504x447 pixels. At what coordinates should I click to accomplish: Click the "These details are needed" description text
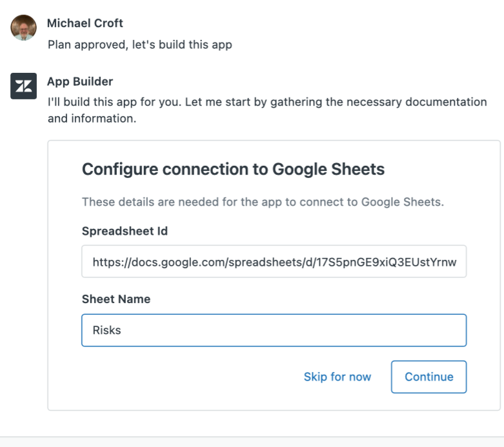(263, 202)
